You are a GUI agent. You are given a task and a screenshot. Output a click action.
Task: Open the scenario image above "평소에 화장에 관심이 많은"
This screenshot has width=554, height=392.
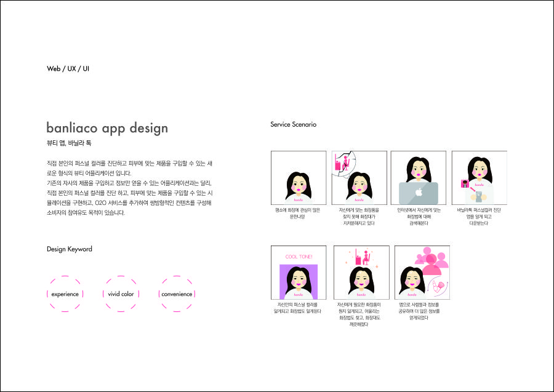click(299, 178)
